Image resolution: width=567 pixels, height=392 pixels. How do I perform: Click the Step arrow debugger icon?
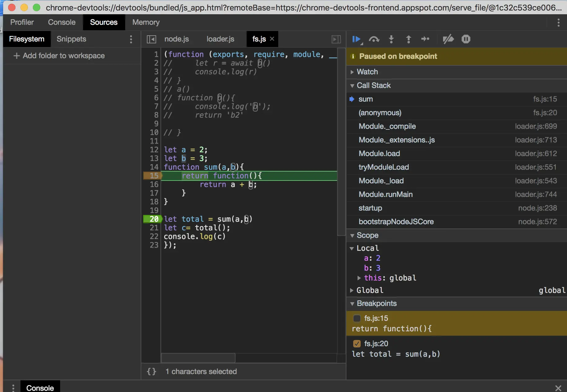point(425,39)
